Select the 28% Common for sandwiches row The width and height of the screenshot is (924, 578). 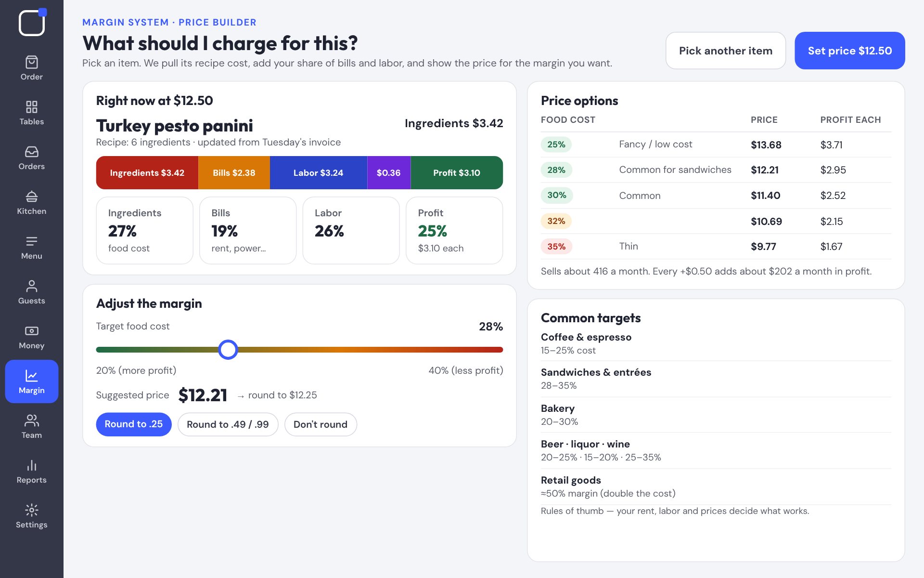pyautogui.click(x=716, y=170)
